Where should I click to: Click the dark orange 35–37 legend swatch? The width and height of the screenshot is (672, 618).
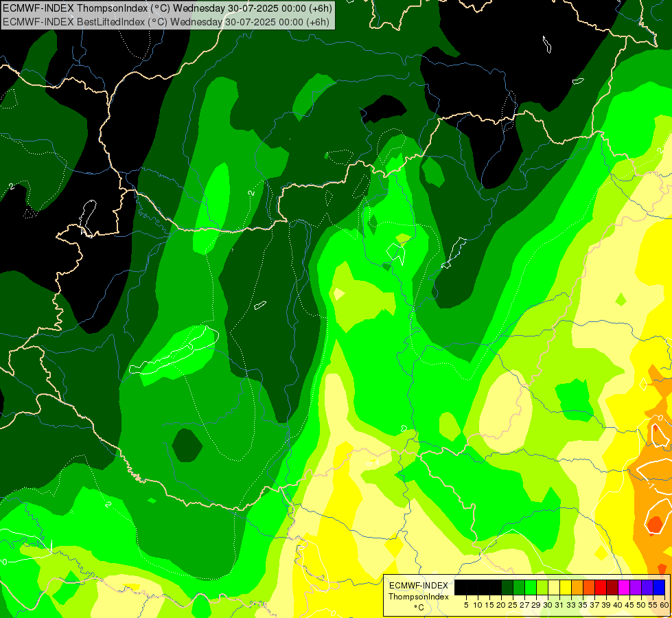[x=589, y=587]
